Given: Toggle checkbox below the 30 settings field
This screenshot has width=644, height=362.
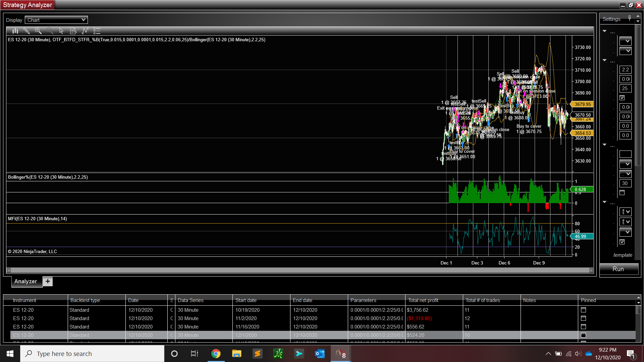Looking at the screenshot, I should 622,193.
